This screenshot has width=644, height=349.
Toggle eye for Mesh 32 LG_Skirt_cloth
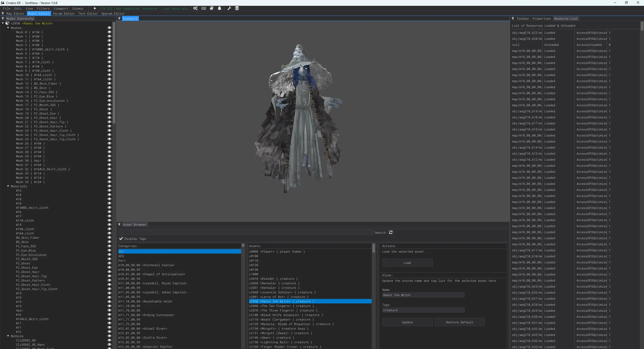pyautogui.click(x=109, y=169)
